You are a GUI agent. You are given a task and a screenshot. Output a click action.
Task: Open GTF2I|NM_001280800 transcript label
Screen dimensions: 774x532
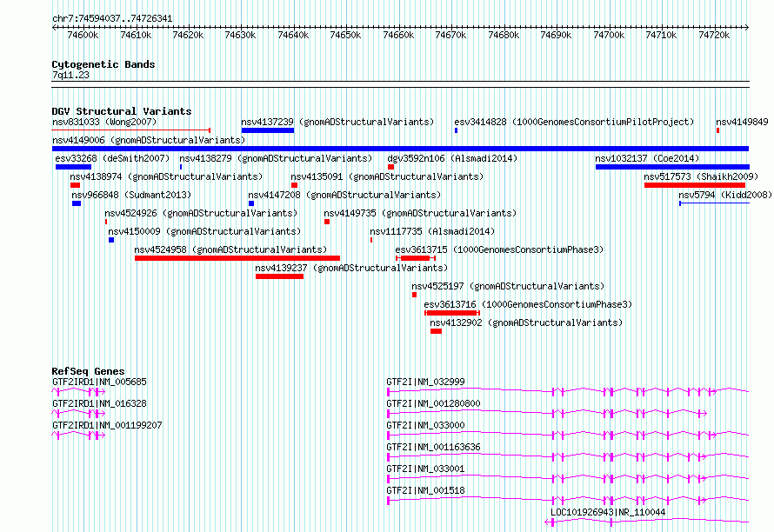click(x=433, y=403)
